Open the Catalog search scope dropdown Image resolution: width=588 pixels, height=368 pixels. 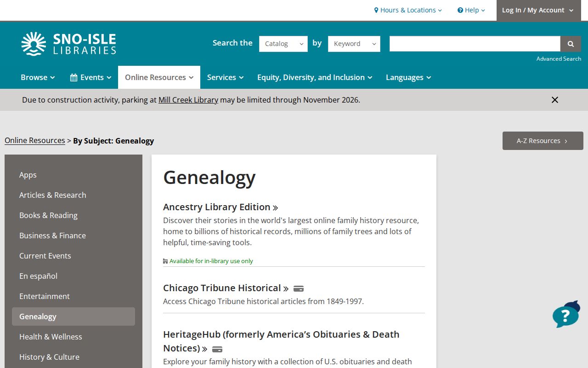283,44
